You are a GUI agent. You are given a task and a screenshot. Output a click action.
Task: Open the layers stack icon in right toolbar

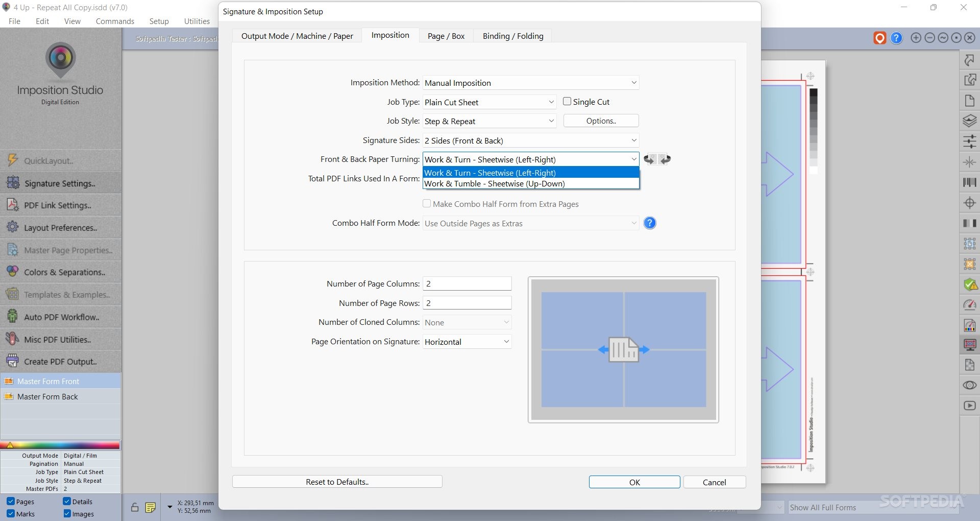pos(969,121)
